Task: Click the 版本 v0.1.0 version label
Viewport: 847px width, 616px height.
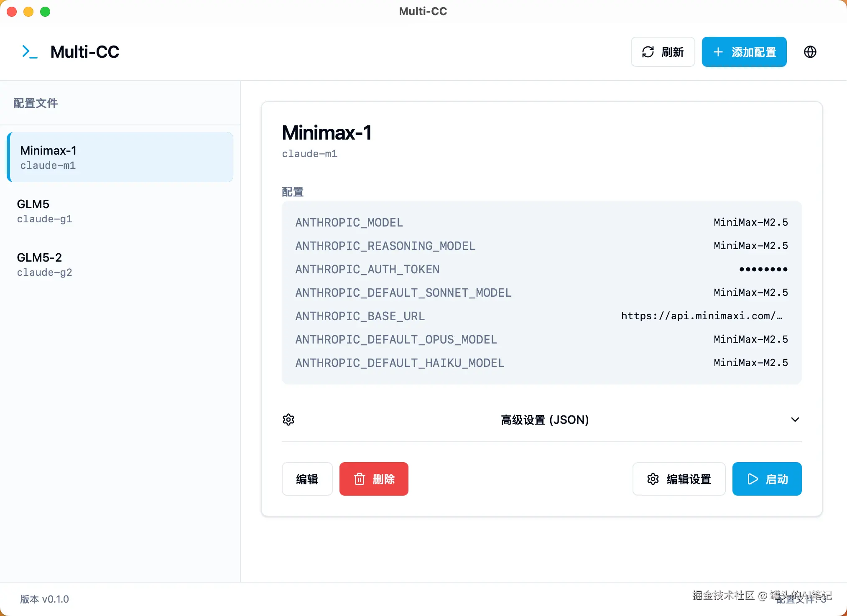Action: coord(44,599)
